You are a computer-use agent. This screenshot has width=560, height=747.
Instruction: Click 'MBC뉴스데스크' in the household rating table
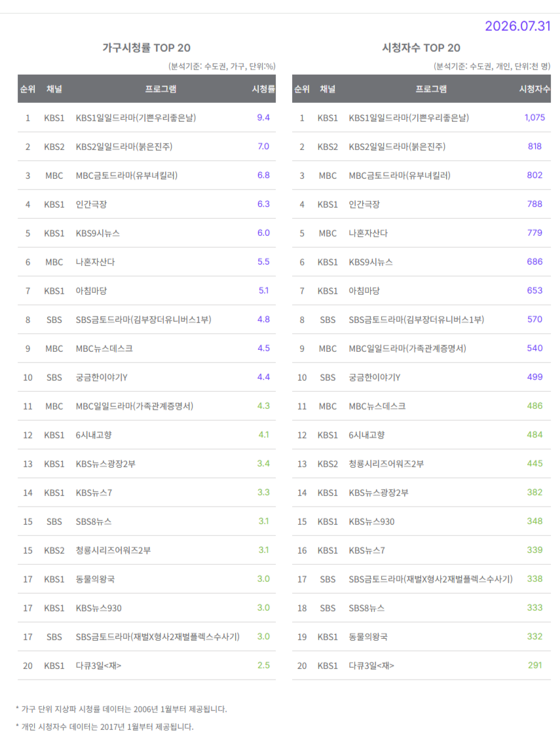coord(104,349)
